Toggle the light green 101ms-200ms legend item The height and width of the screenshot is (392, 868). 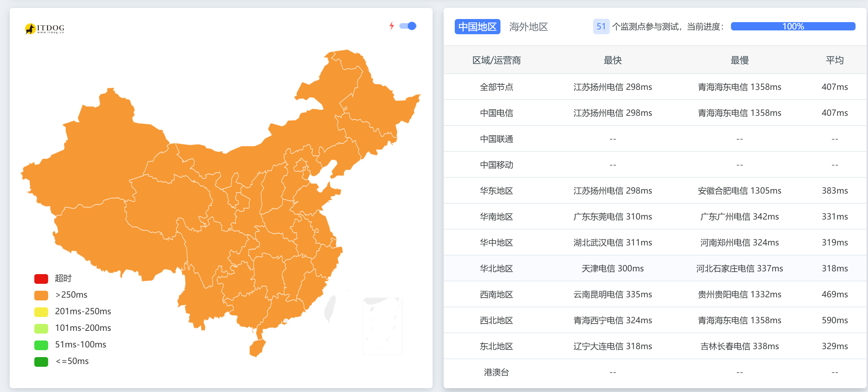tap(41, 328)
